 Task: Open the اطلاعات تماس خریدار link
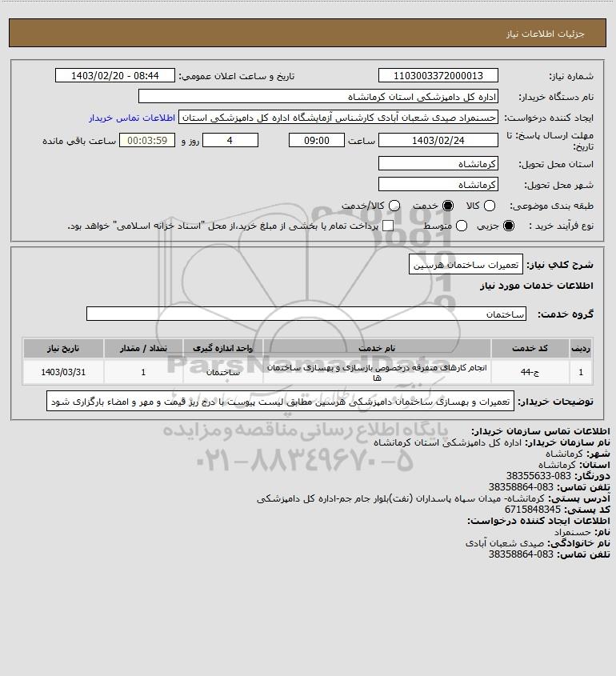pos(132,118)
